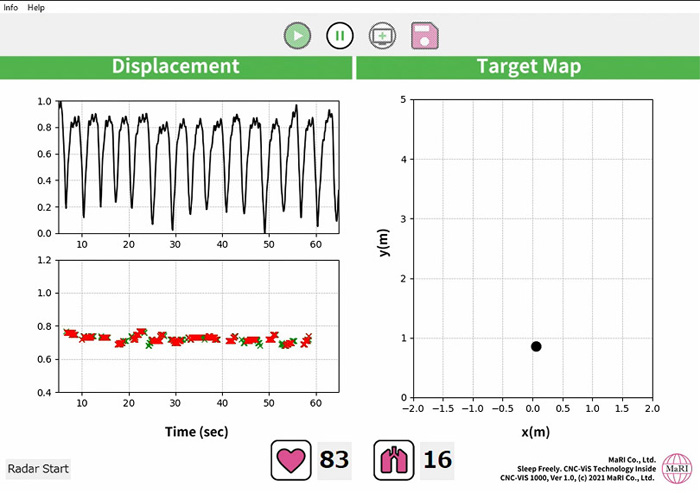Click the pink lungs respiration icon

click(x=394, y=460)
